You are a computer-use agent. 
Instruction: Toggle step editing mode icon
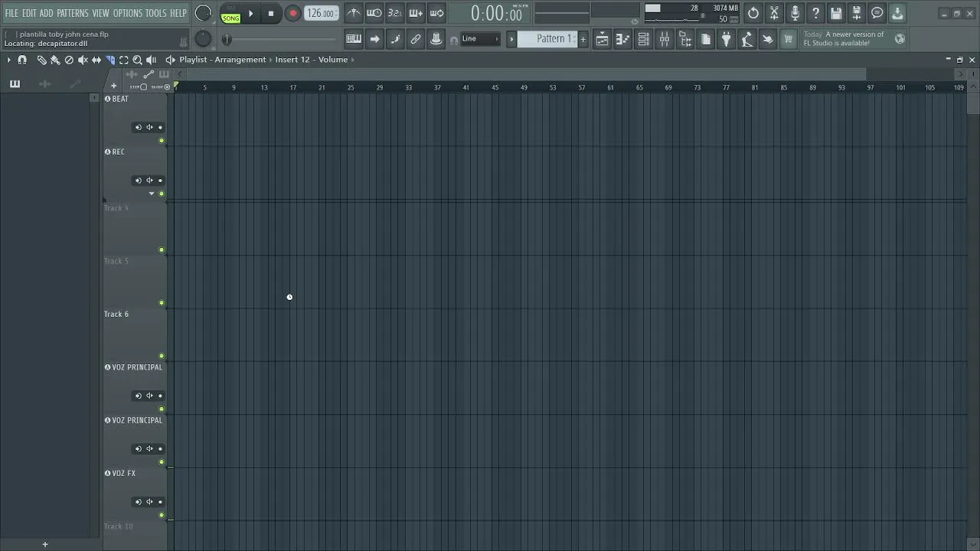(x=395, y=39)
